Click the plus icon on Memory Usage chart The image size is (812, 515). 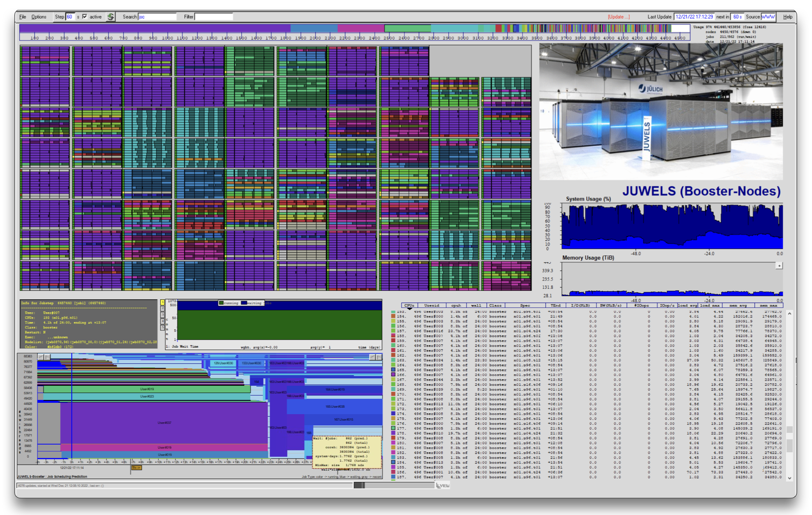click(x=779, y=266)
